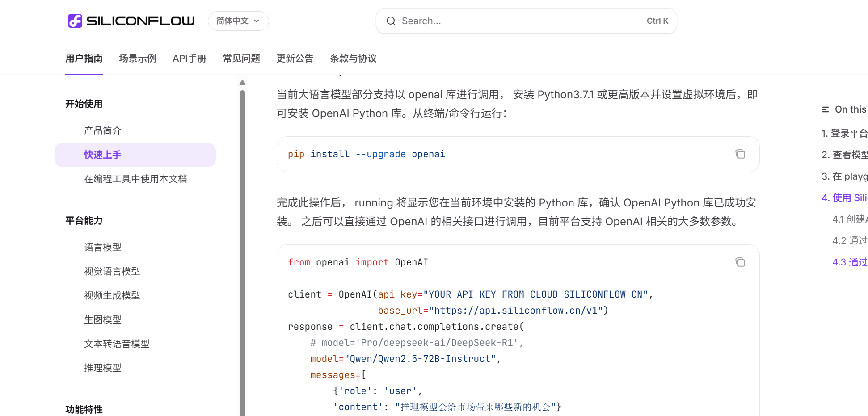Click the api_key placeholder string
This screenshot has height=416, width=868.
coord(535,294)
